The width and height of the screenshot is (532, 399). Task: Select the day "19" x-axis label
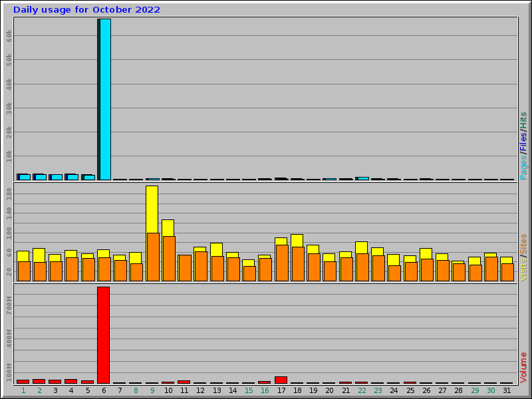click(313, 390)
